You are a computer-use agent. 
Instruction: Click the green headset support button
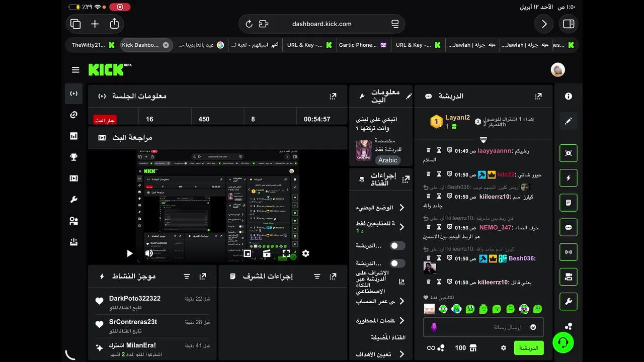(x=563, y=343)
